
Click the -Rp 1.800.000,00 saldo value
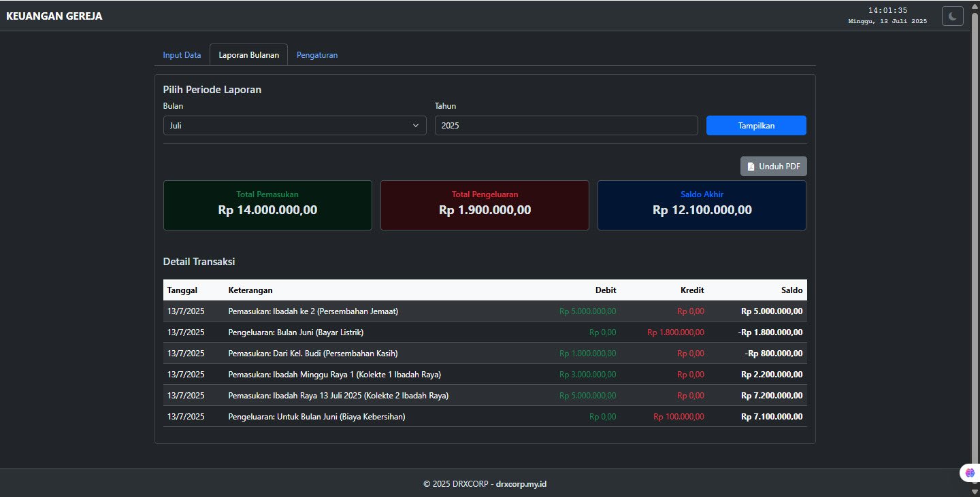point(770,332)
